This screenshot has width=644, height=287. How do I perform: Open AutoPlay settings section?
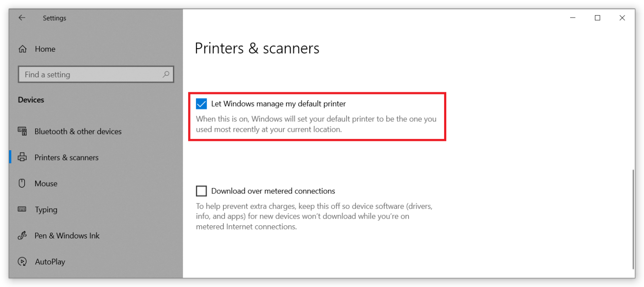(x=50, y=262)
